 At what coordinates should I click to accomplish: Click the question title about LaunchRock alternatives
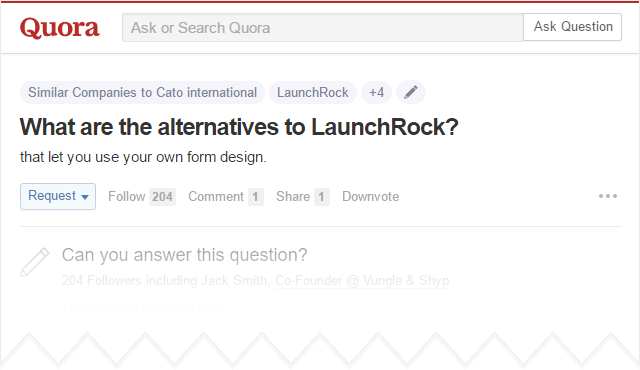point(239,127)
